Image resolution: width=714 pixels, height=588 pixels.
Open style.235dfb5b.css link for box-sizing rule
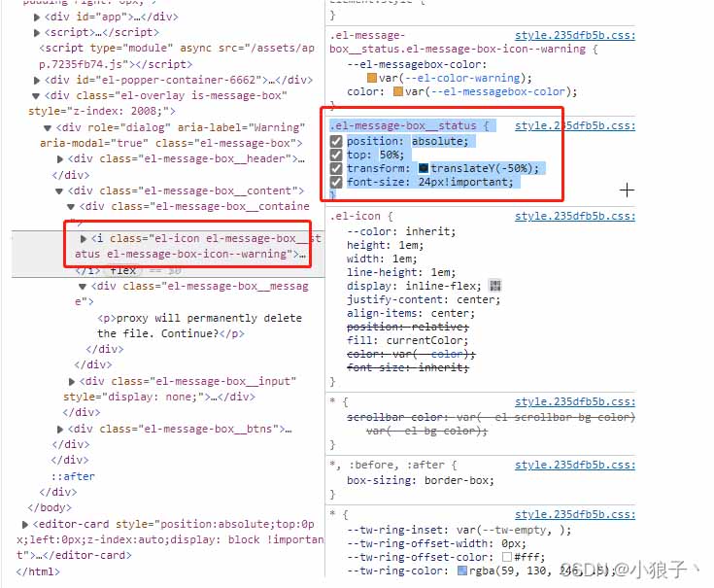(575, 465)
